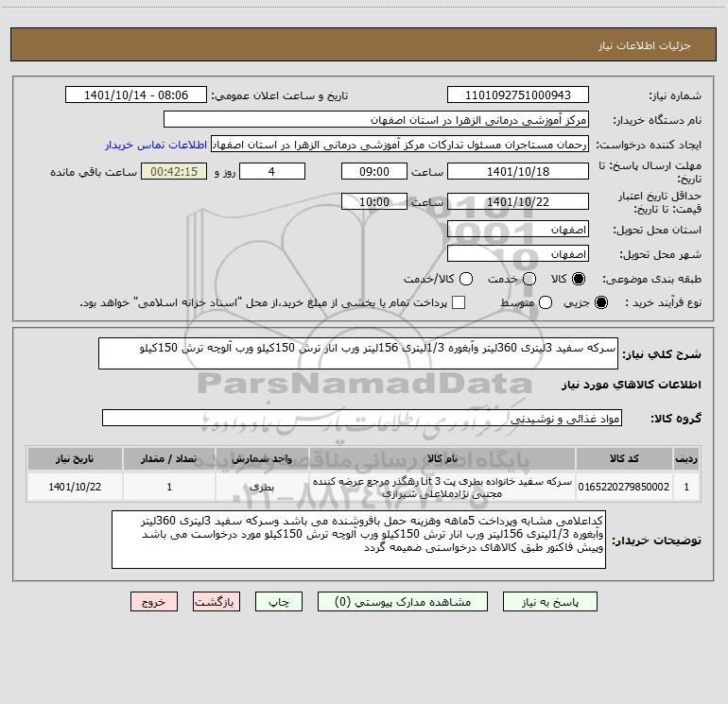Click the توضیحات خریدار text area
Screen dimensions: 728x704
coord(358,540)
